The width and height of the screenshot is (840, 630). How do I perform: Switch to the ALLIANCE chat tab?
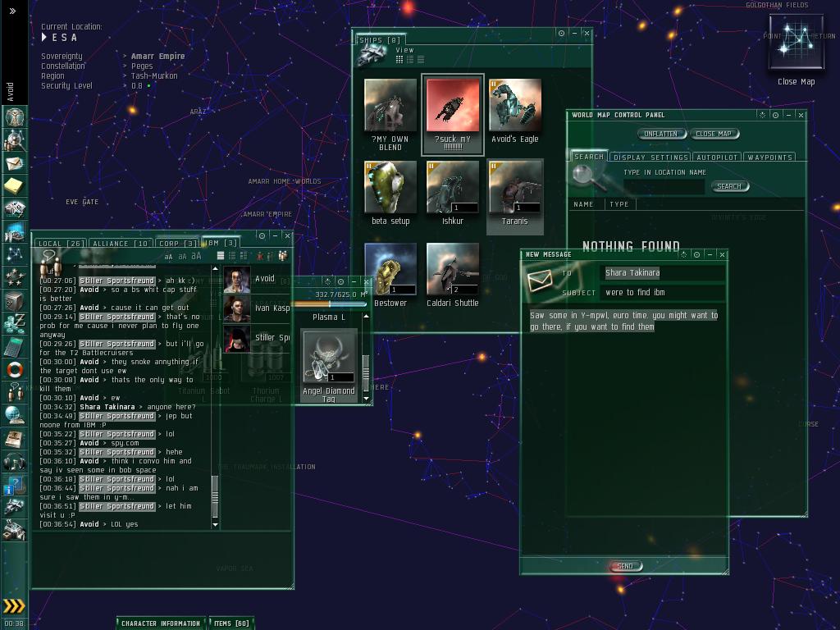click(120, 243)
